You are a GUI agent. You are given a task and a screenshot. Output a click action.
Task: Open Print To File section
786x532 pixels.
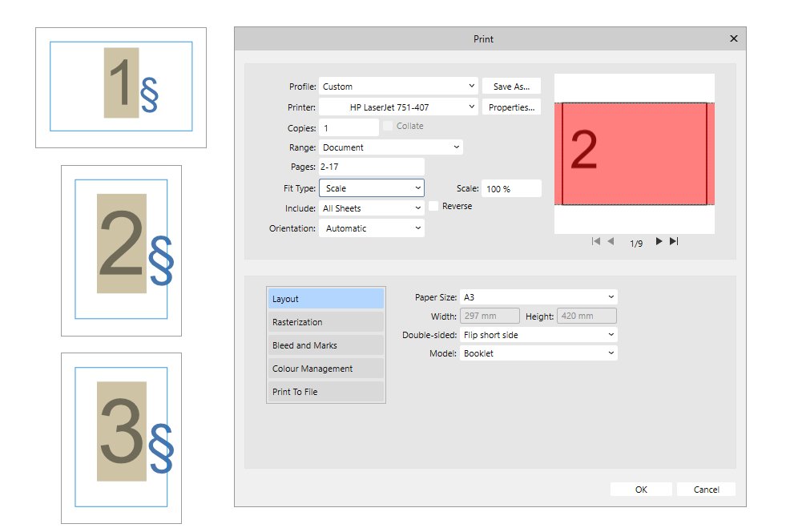(x=326, y=392)
